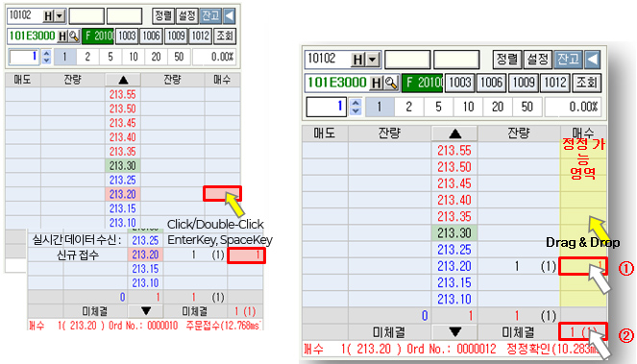Click magnifier search icon in right panel
Screen dimensions: 637x364
pyautogui.click(x=392, y=83)
